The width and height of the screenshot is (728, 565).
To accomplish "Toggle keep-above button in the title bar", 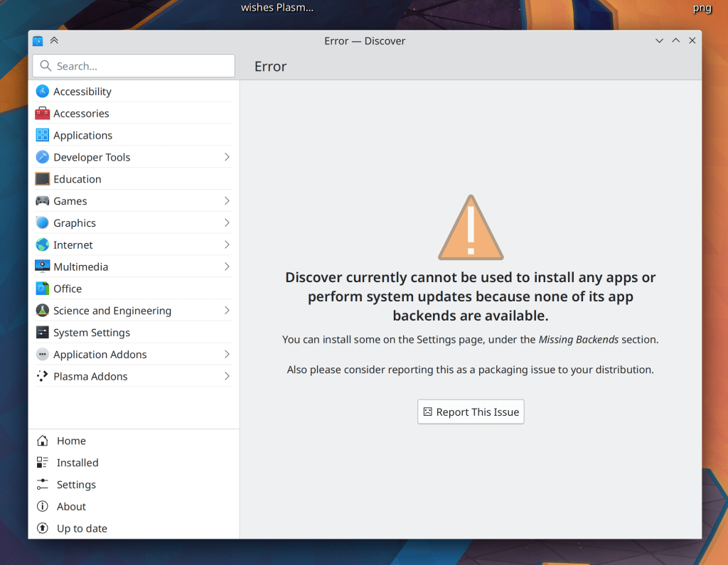I will [54, 41].
